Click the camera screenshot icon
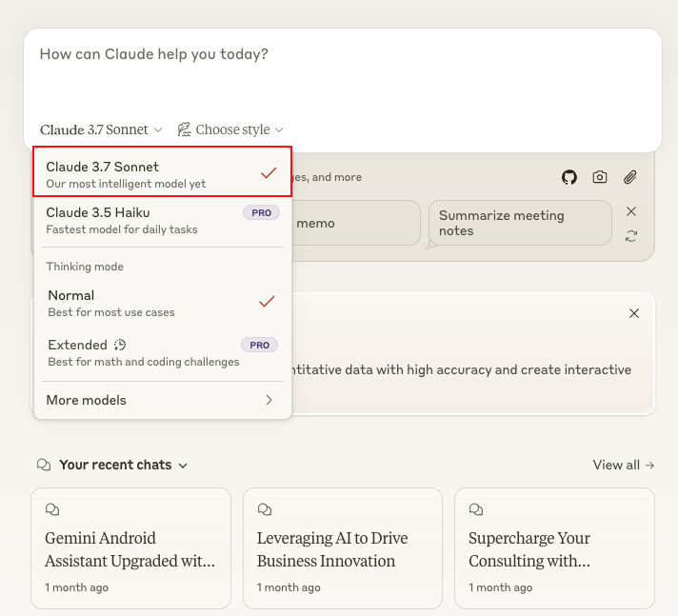 coord(599,177)
